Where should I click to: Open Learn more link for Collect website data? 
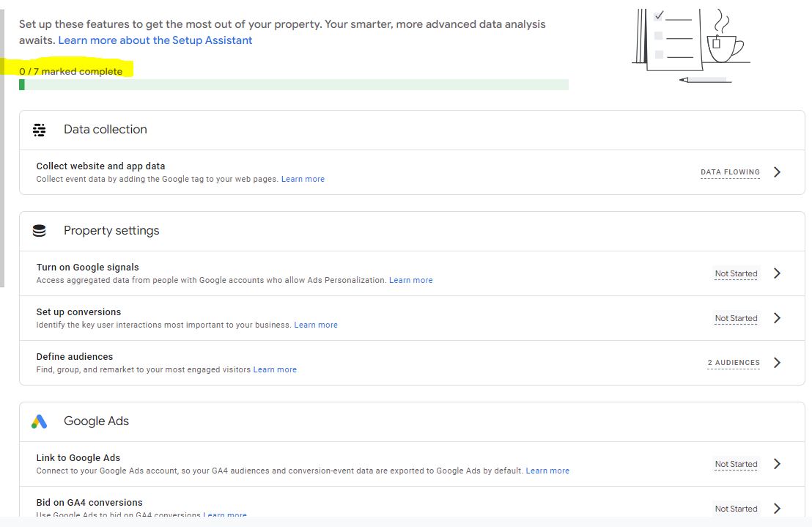click(303, 179)
